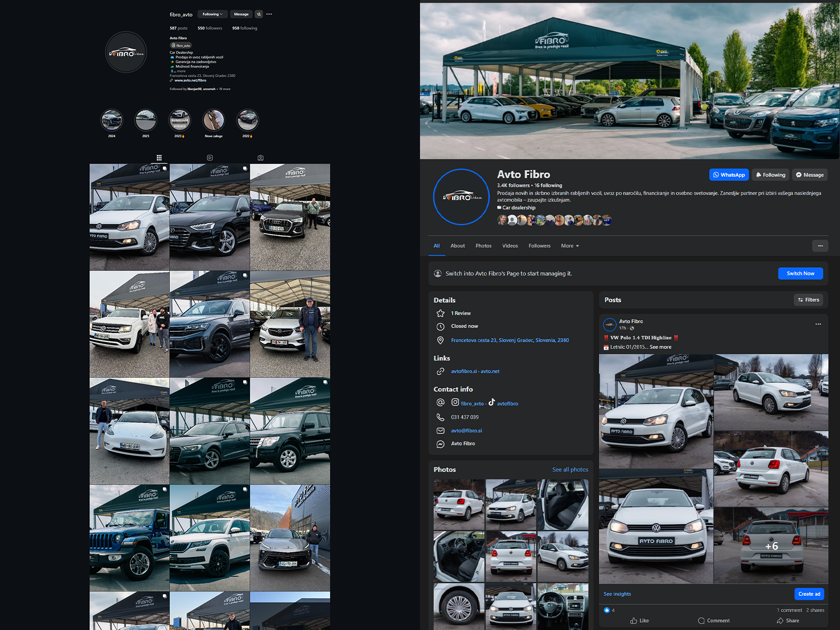Open the Filters for Posts

pyautogui.click(x=808, y=299)
